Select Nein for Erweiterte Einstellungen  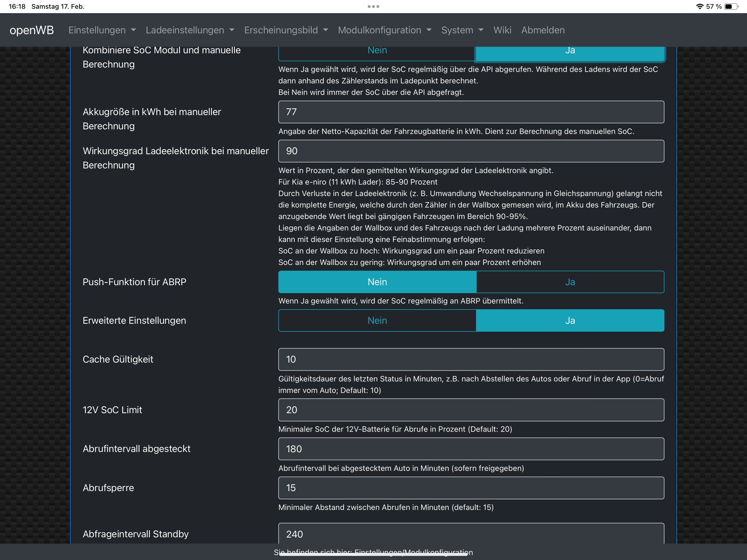377,320
